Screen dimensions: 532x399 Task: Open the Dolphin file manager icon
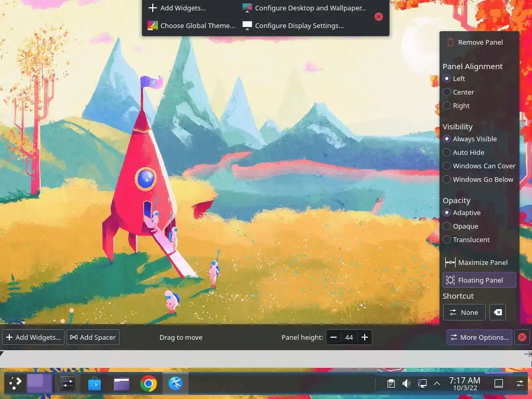(122, 384)
